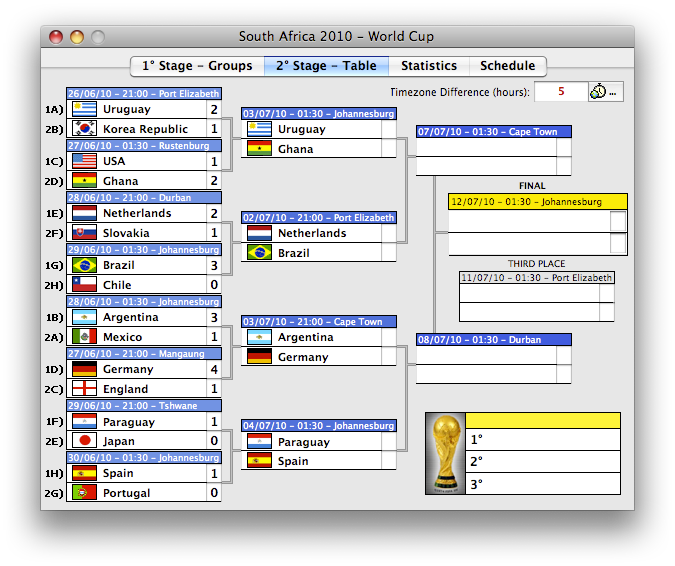
Task: Click the Mexico flag icon
Action: point(84,337)
